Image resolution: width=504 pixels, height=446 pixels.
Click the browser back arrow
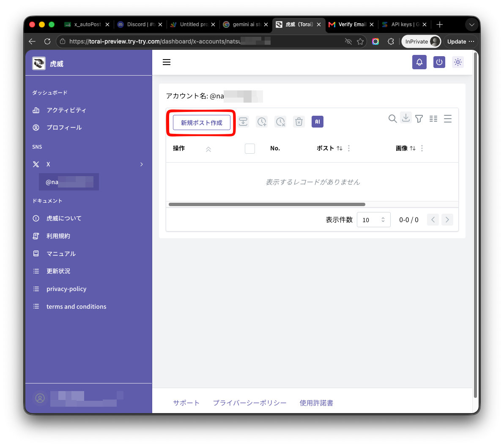(x=32, y=41)
